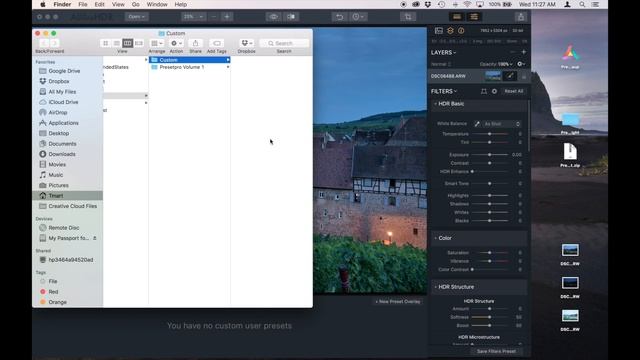Click the circle icon next to Reset All
This screenshot has width=640, height=360.
[x=494, y=91]
